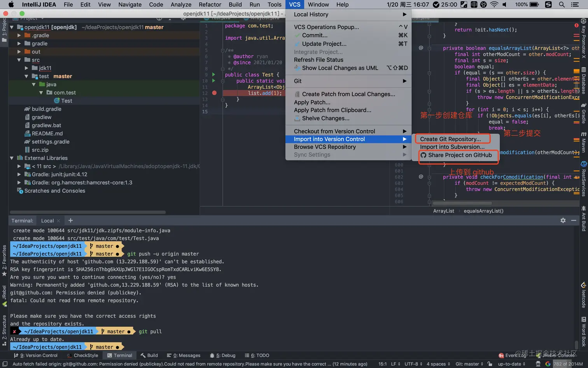Open the Event Log tool window

coord(512,356)
